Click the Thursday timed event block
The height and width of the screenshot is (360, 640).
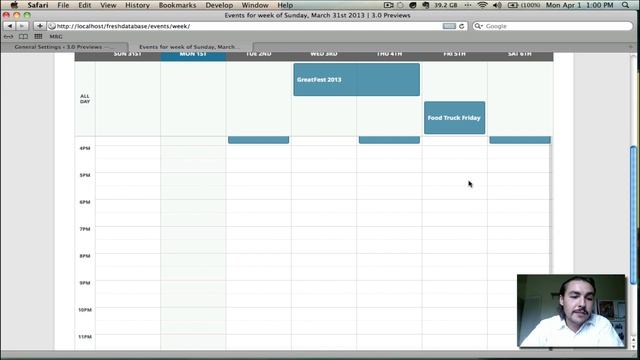coord(389,140)
